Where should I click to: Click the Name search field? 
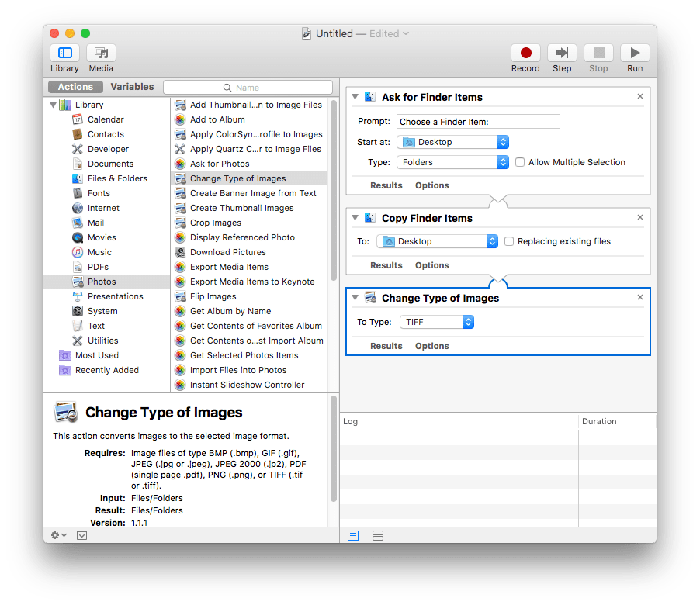point(248,88)
